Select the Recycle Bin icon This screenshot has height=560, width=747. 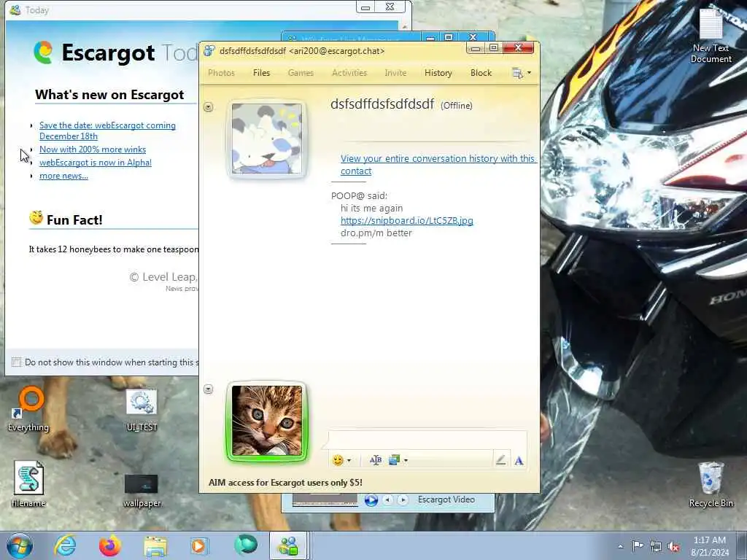[x=711, y=485]
